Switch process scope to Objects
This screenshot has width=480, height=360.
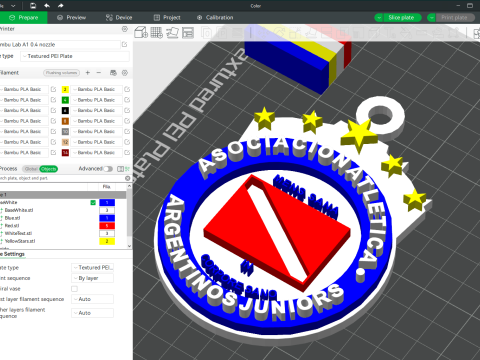[x=49, y=169]
